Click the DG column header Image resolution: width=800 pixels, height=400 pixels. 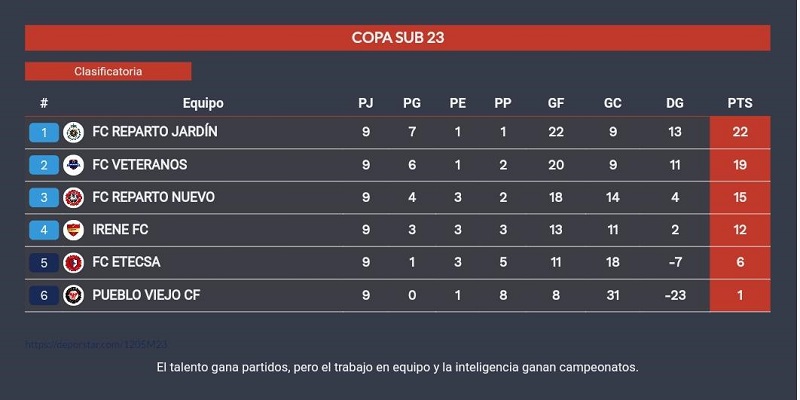click(674, 104)
